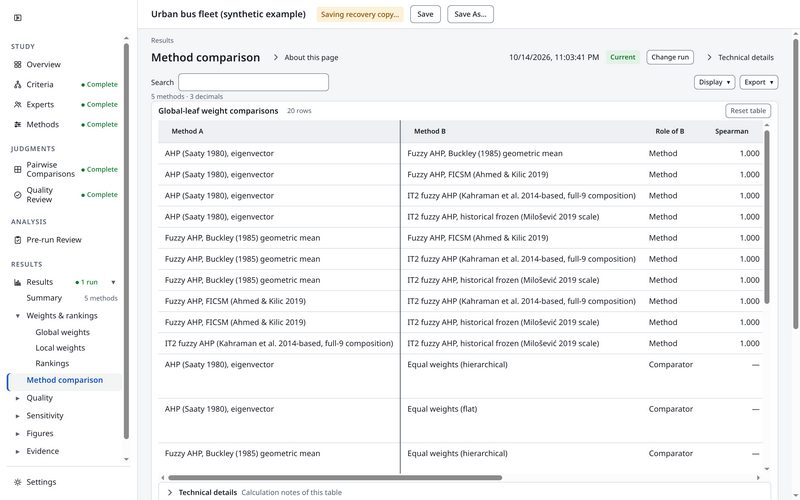This screenshot has height=500, width=800.
Task: Click table scroll left arrow
Action: point(163,478)
